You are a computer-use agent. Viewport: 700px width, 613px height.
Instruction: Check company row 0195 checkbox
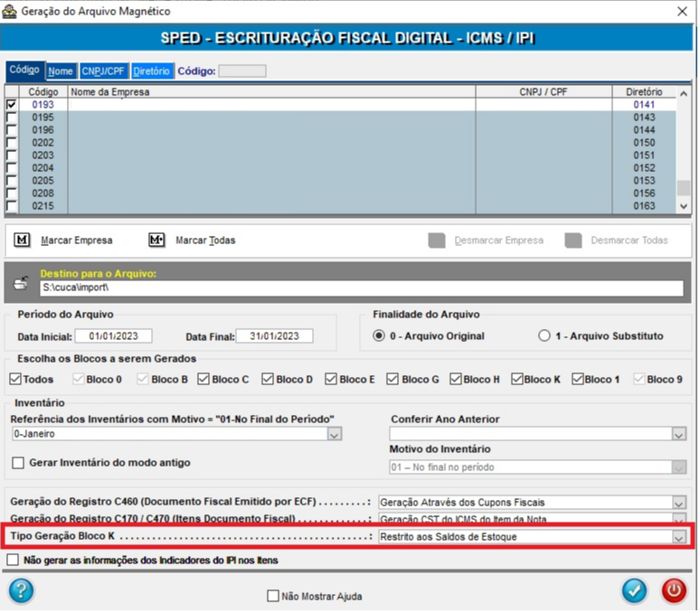(11, 118)
